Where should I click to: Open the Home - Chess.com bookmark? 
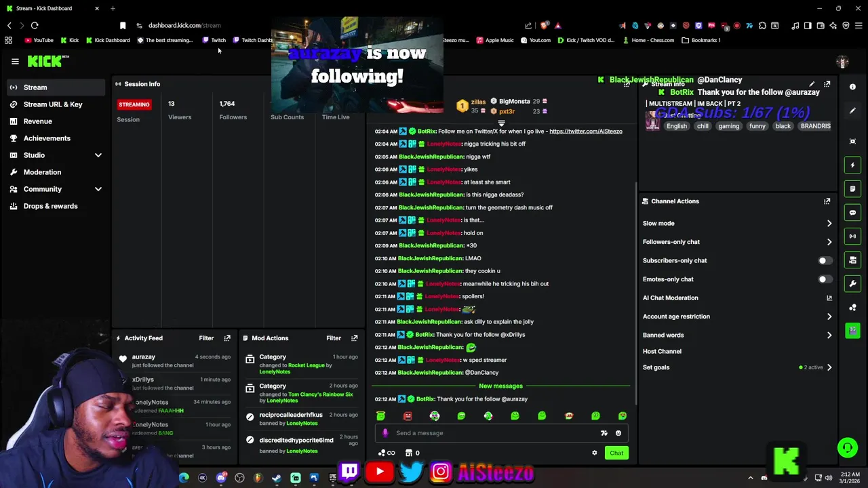click(648, 40)
